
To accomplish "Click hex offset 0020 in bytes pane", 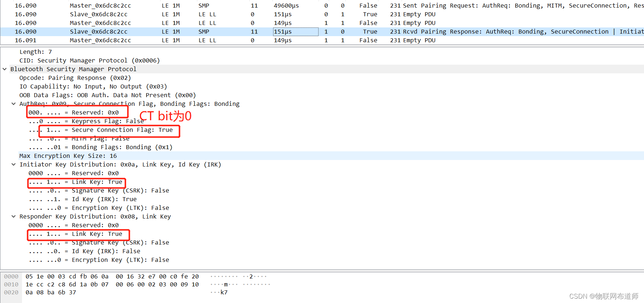I will (x=11, y=292).
